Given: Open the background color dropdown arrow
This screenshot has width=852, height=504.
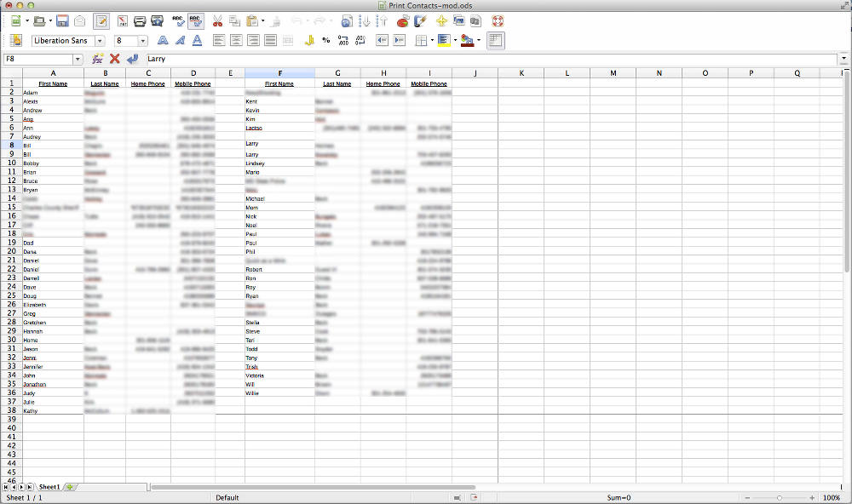Looking at the screenshot, I should coord(478,40).
